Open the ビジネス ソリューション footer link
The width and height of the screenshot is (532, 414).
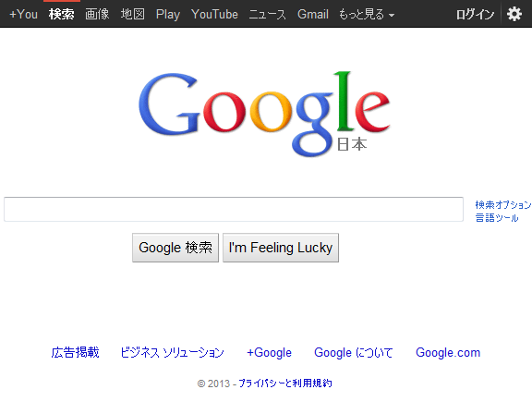173,352
